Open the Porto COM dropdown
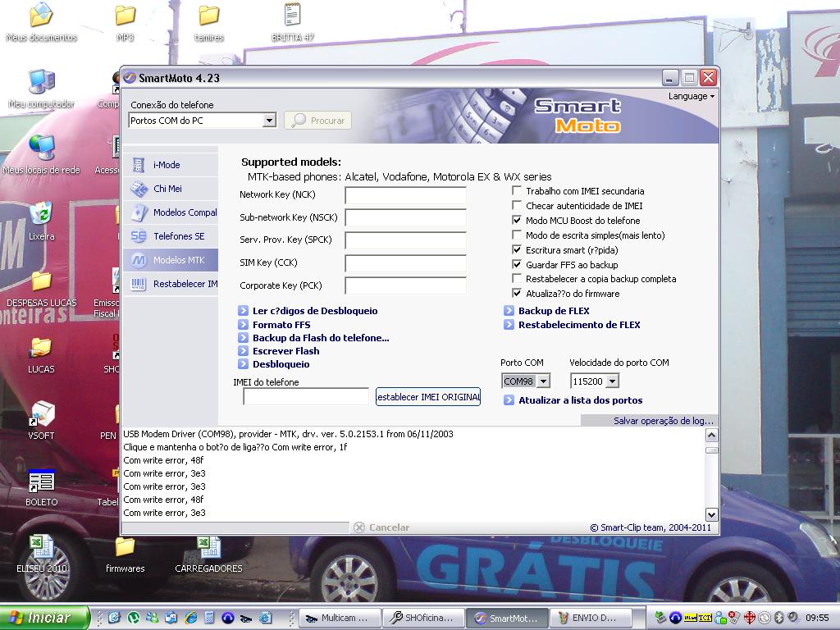Screen dimensions: 840x630 [x=542, y=381]
